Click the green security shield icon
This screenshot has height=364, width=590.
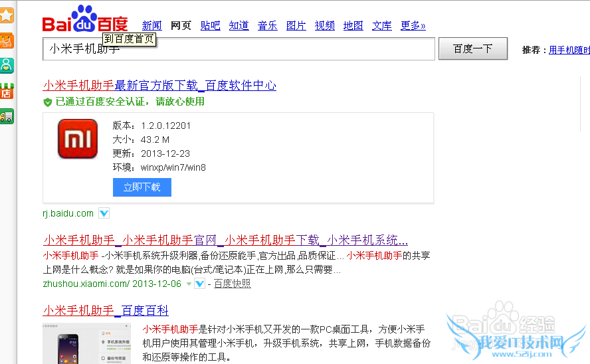click(47, 102)
